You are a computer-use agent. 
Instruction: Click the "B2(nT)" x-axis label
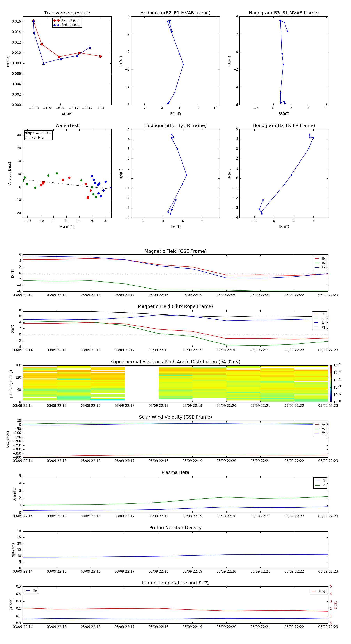tap(175, 114)
